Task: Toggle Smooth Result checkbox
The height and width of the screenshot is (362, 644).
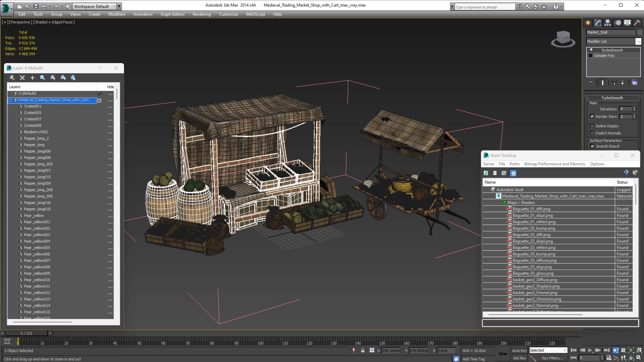Action: (592, 146)
